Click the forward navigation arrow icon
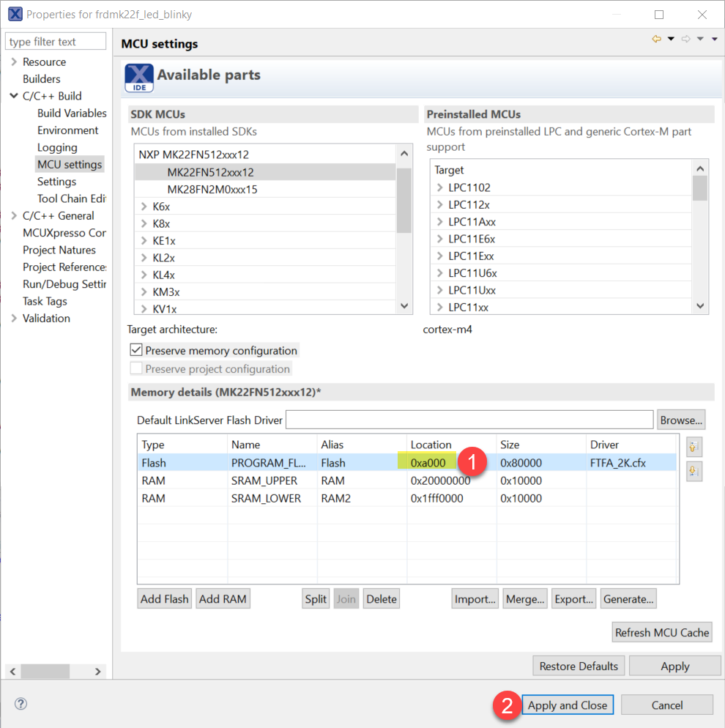Viewport: 725px width, 728px height. point(685,39)
